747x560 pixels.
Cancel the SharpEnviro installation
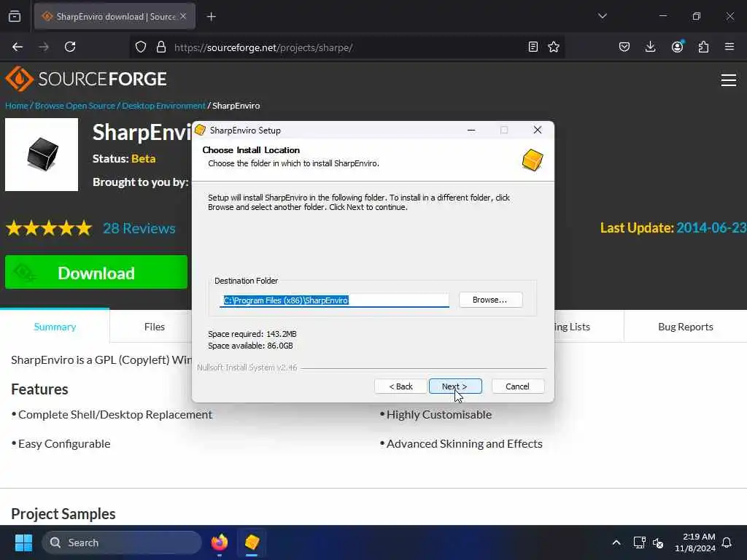(x=517, y=386)
